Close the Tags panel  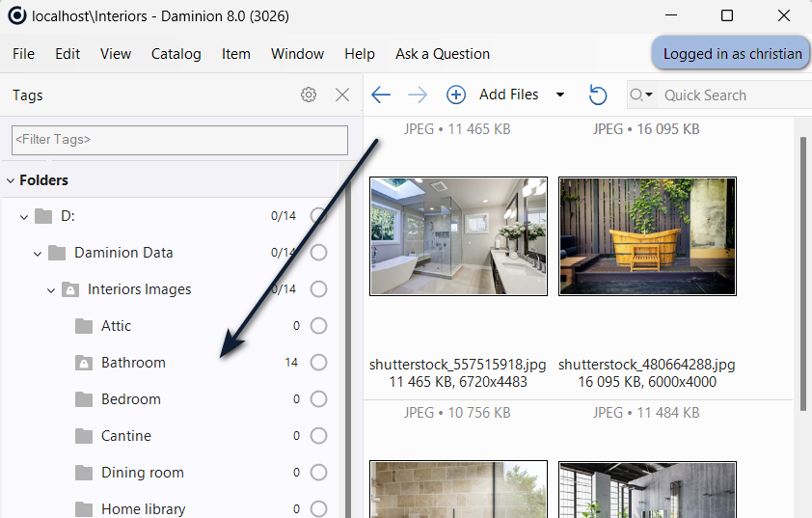342,95
